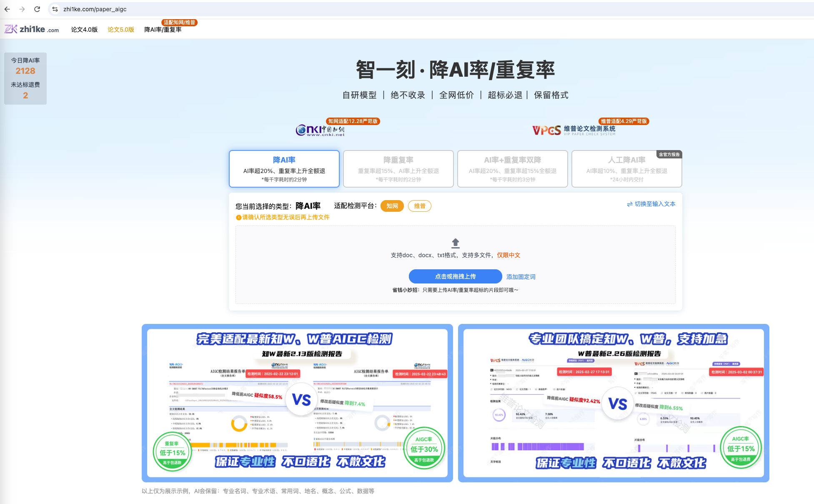Viewport: 814px width, 504px height.
Task: Click the VPCS 维普论文检测系统 logo
Action: (574, 130)
